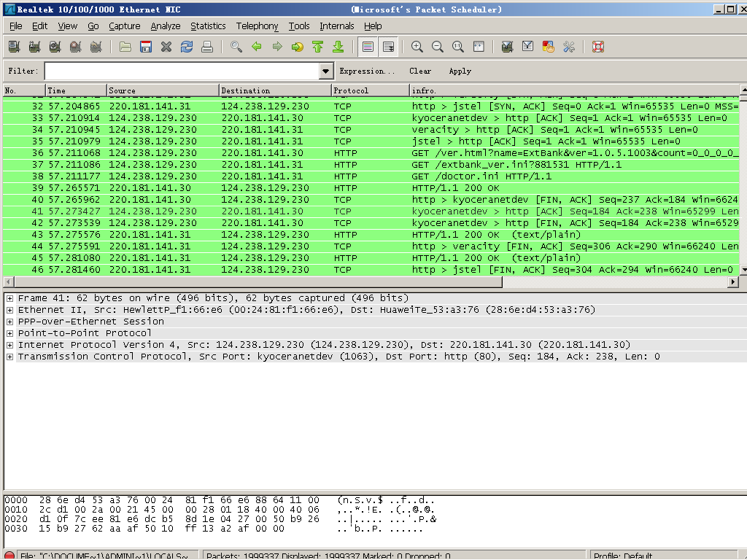Open preferences with tools icon
Screen dimensions: 747x560
[569, 47]
